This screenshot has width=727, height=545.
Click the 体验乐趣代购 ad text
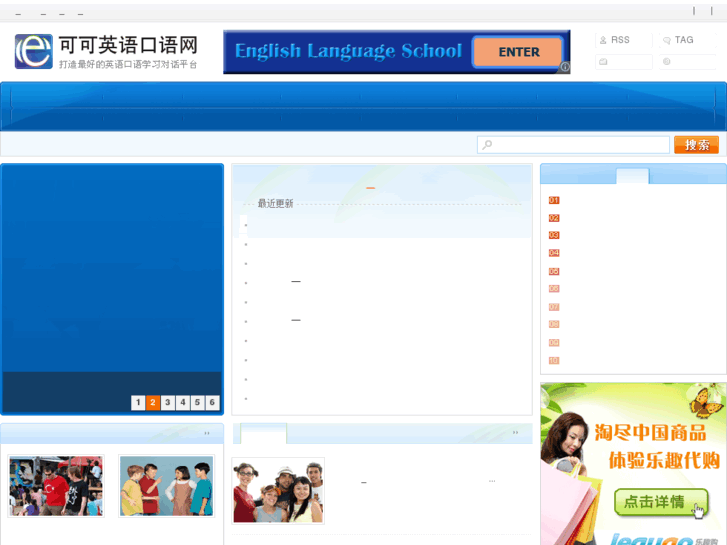(664, 461)
